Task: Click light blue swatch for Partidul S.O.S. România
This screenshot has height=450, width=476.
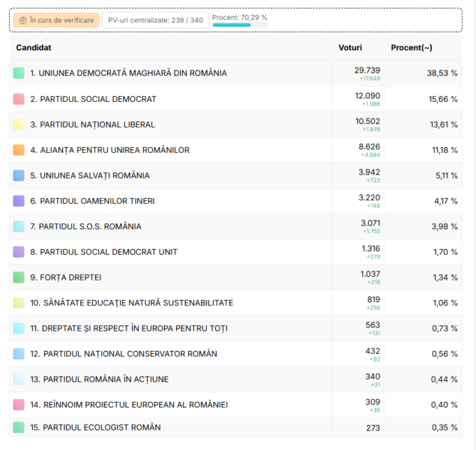Action: 19,226
